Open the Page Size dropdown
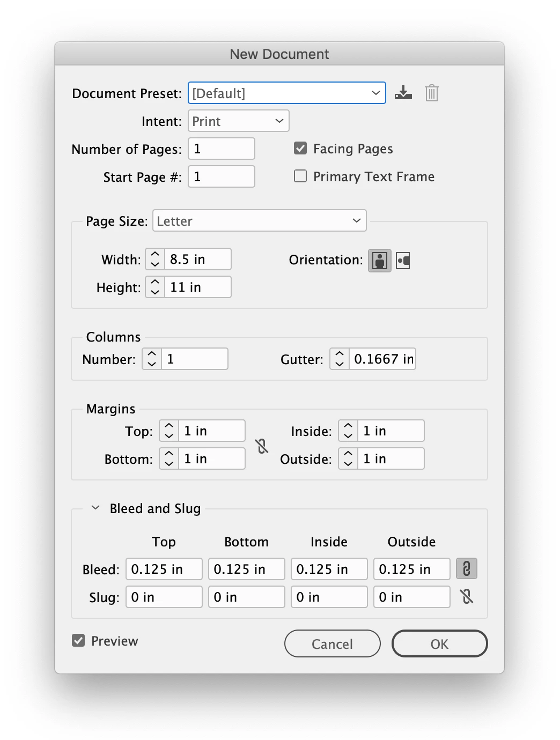The image size is (560, 740). (x=260, y=220)
